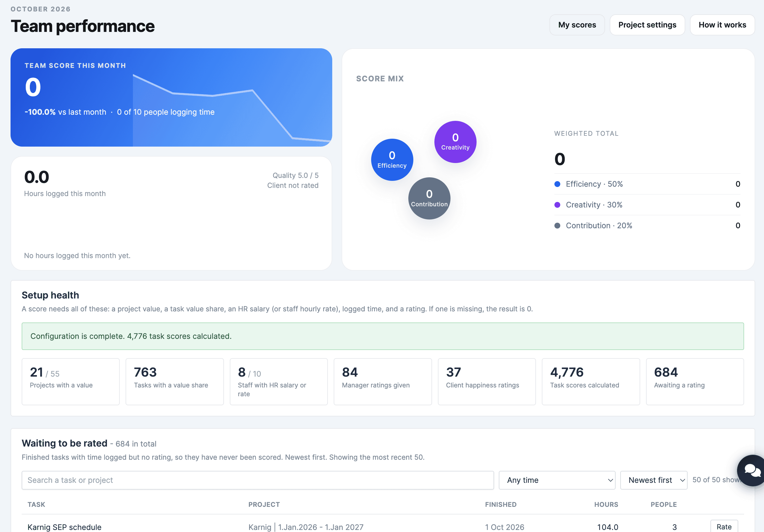Click the Staff with HR salary or rate card

pos(278,382)
